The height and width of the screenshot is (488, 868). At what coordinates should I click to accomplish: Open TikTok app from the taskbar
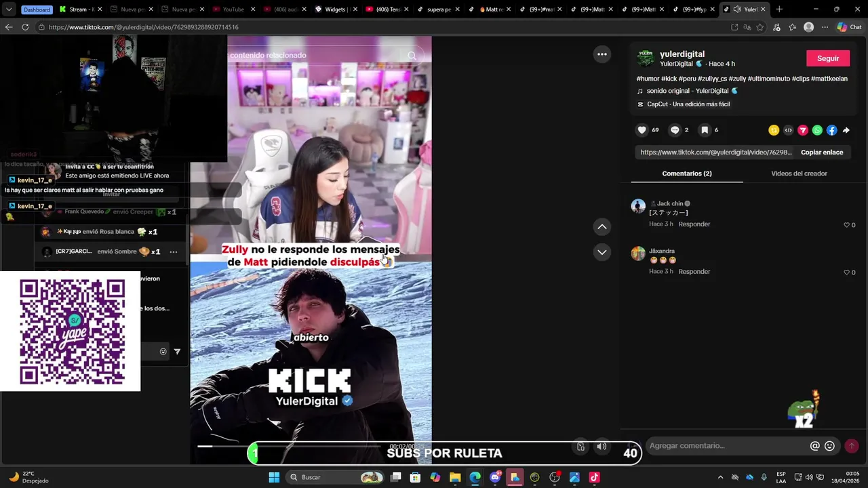coord(594,477)
